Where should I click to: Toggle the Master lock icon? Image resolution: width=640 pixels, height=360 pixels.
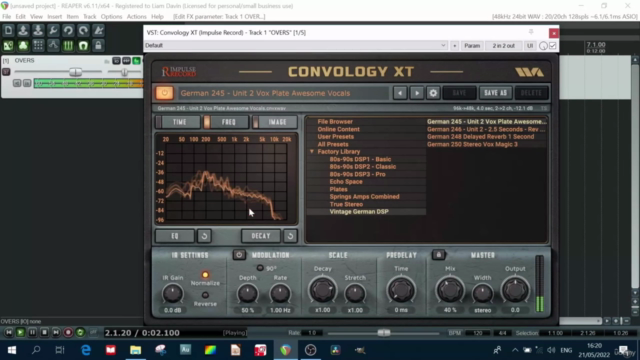(x=439, y=255)
